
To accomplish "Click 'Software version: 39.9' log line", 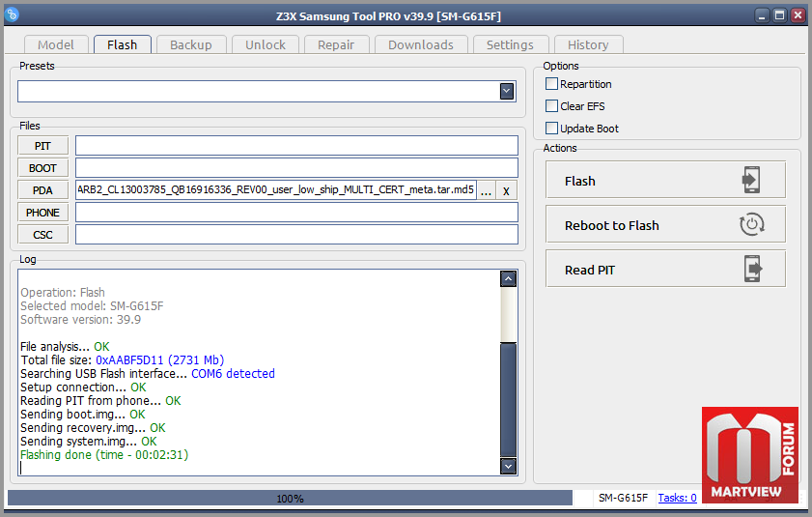I will click(80, 320).
